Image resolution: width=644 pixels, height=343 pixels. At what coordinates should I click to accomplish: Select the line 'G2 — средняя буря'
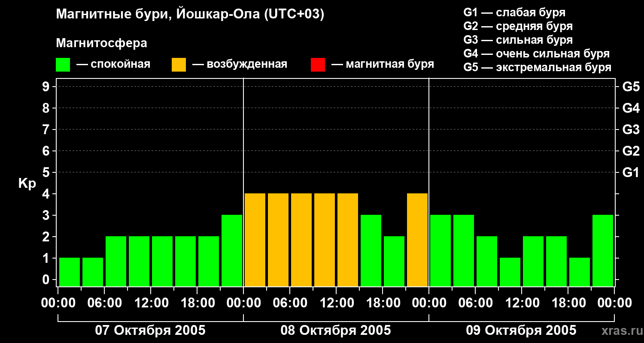pyautogui.click(x=518, y=26)
